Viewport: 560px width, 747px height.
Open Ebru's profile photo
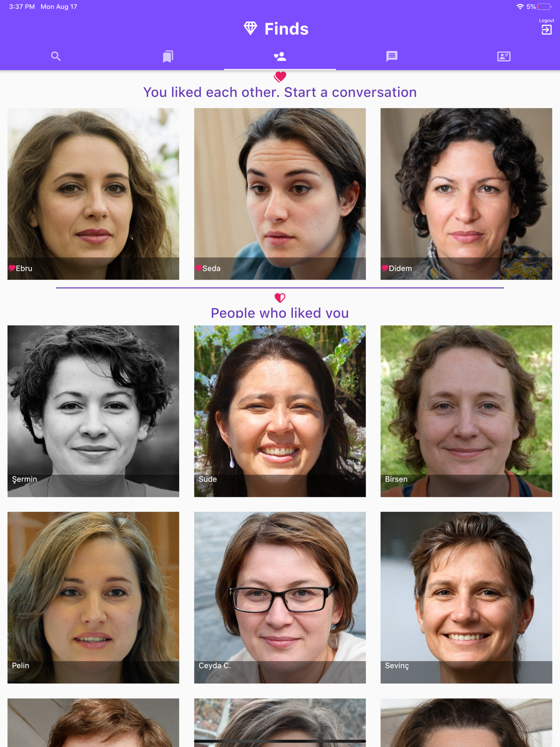click(x=94, y=194)
